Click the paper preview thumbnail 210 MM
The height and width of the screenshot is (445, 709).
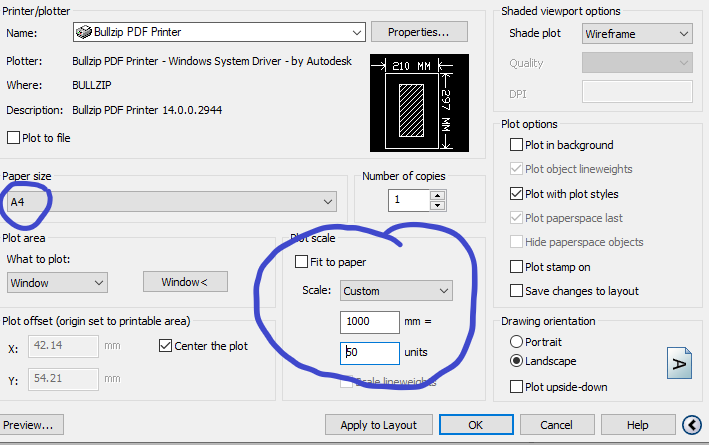tap(419, 103)
